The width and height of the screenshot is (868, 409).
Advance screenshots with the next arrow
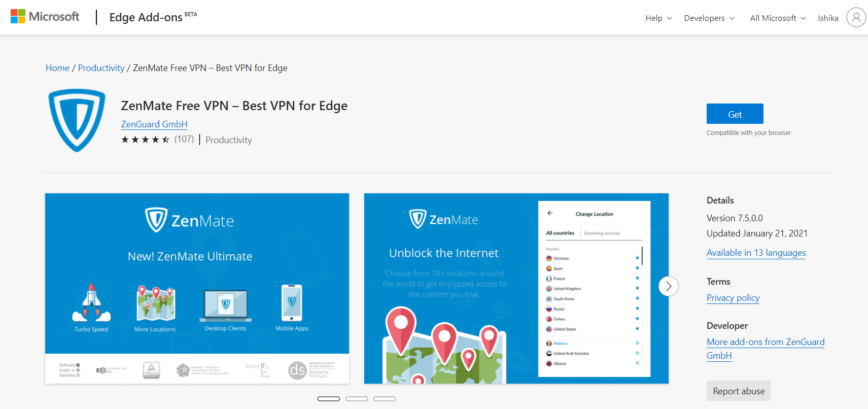pyautogui.click(x=668, y=286)
